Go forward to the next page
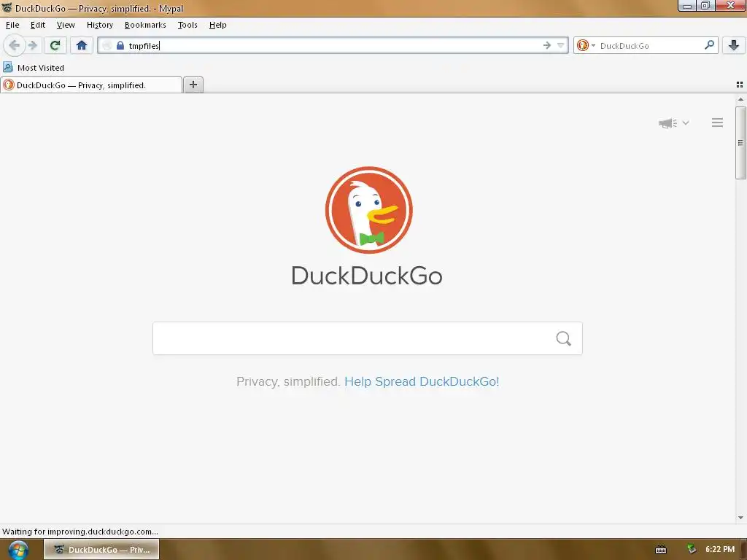The image size is (747, 560). [x=33, y=46]
